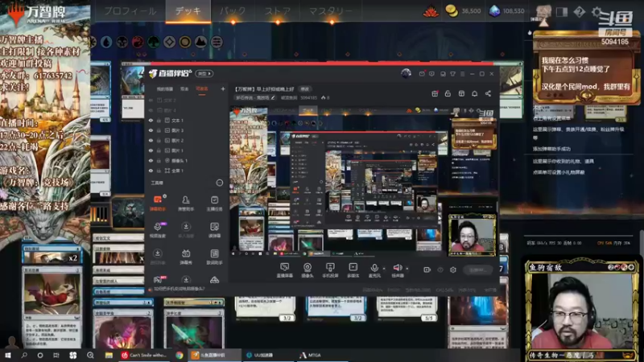Screen dimensions: 644x362
Task: Click the record video icon in bottom bar
Action: [x=427, y=269]
